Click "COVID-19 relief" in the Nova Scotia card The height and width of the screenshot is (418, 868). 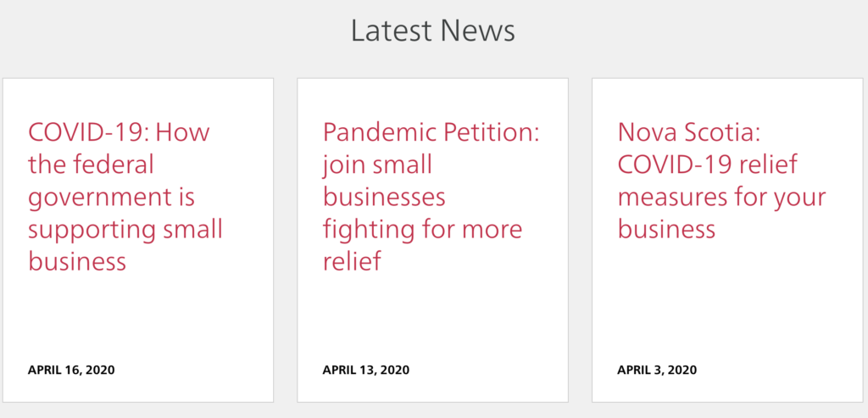pyautogui.click(x=707, y=165)
